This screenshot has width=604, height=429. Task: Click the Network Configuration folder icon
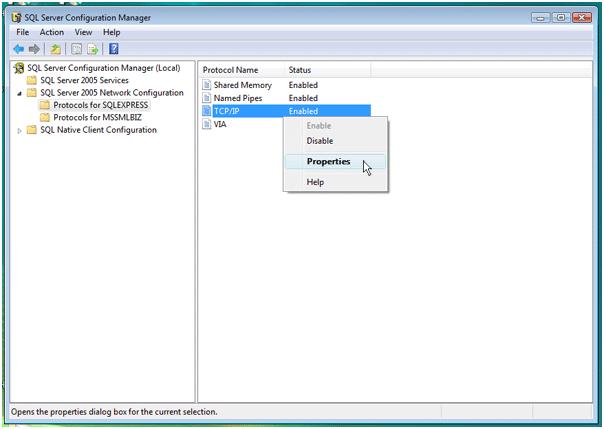click(x=32, y=93)
